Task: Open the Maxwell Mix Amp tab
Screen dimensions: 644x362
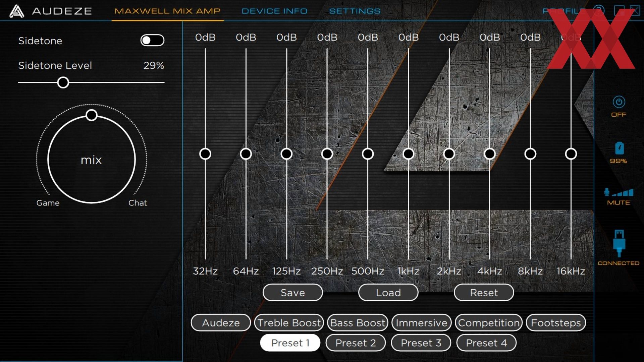Action: point(167,11)
